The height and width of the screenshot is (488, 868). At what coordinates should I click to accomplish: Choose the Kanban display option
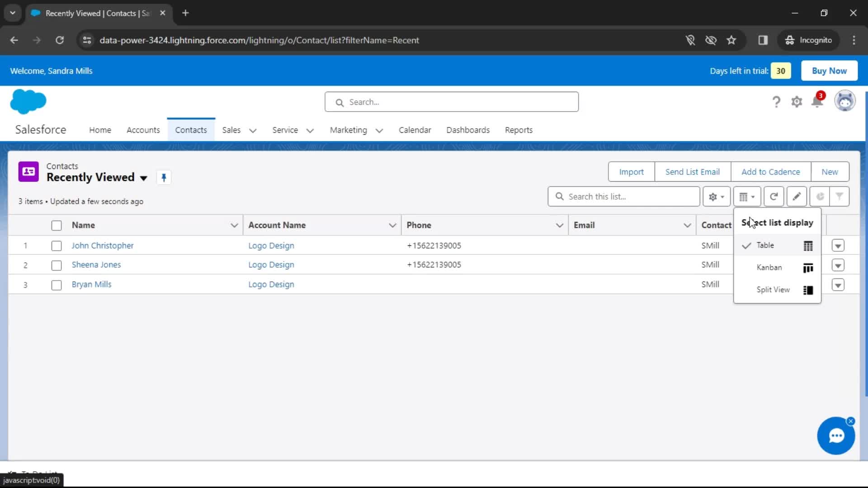[777, 267]
